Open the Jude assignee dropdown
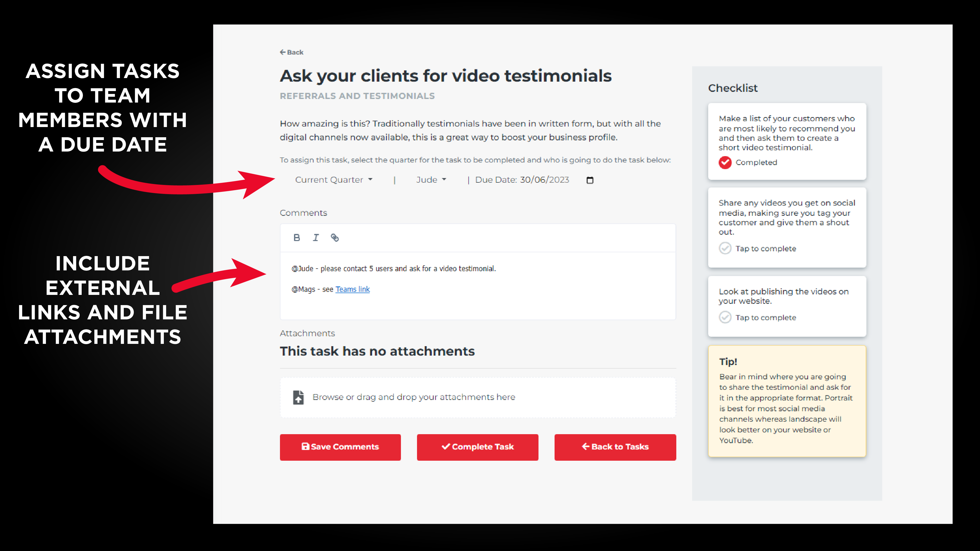This screenshot has width=980, height=551. click(431, 180)
